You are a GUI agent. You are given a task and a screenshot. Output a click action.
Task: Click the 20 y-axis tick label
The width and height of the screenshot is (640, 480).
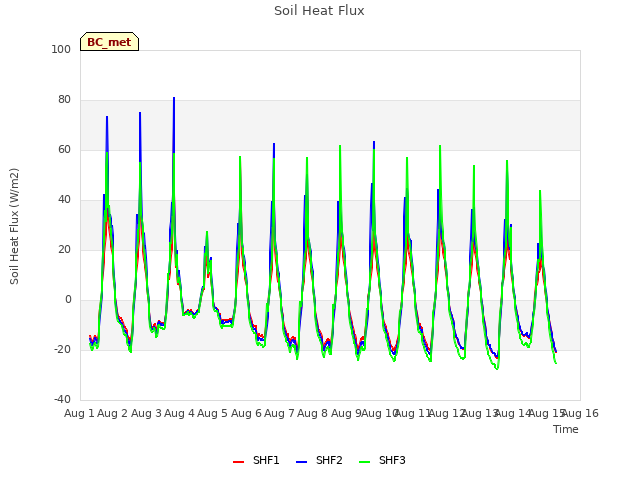pyautogui.click(x=64, y=250)
